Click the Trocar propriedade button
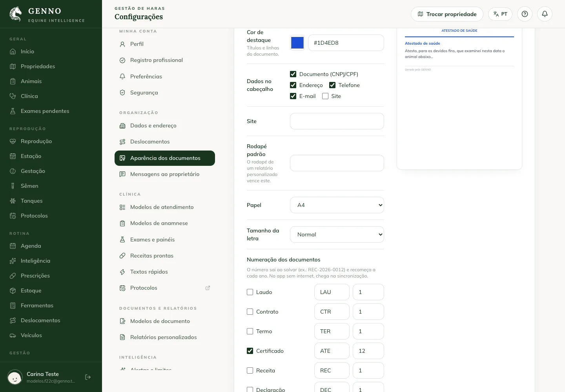Image resolution: width=565 pixels, height=392 pixels. [x=447, y=14]
